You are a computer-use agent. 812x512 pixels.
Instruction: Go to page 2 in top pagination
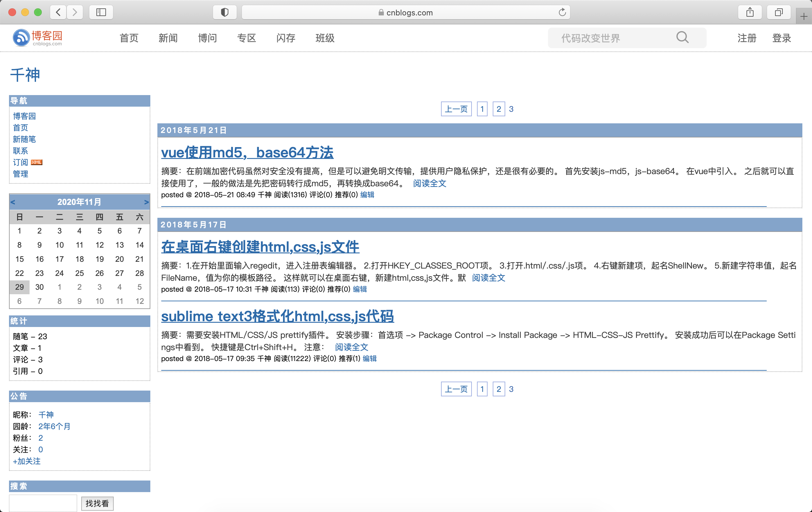(499, 109)
